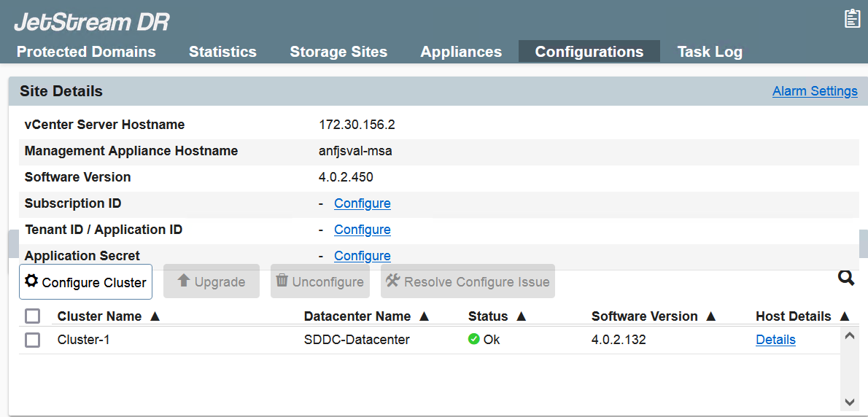The height and width of the screenshot is (417, 868).
Task: Open the Task Log tab
Action: [x=710, y=52]
